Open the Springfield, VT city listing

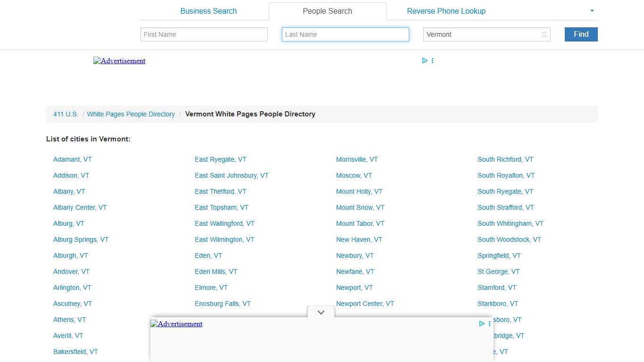[499, 255]
